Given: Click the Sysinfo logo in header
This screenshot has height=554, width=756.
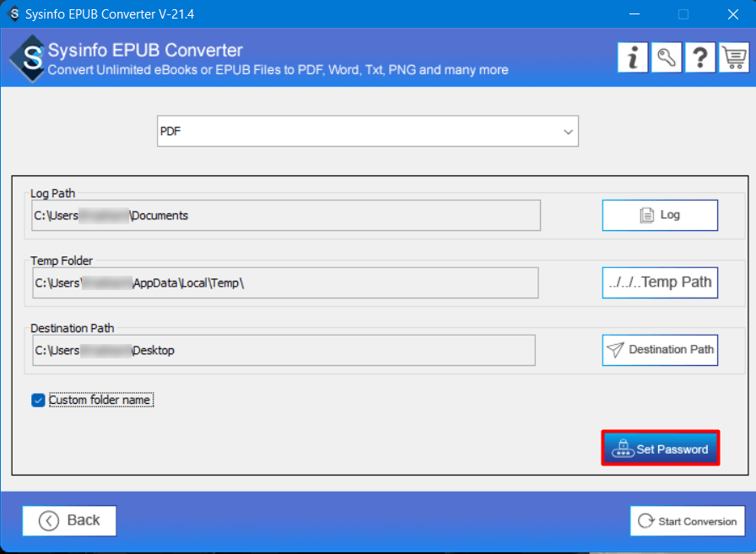Looking at the screenshot, I should pos(27,57).
